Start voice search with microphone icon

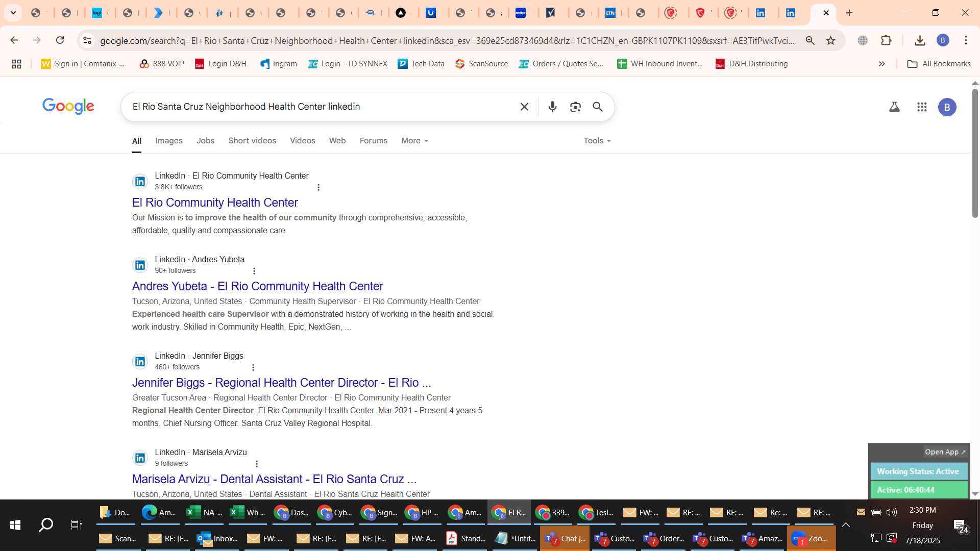552,107
